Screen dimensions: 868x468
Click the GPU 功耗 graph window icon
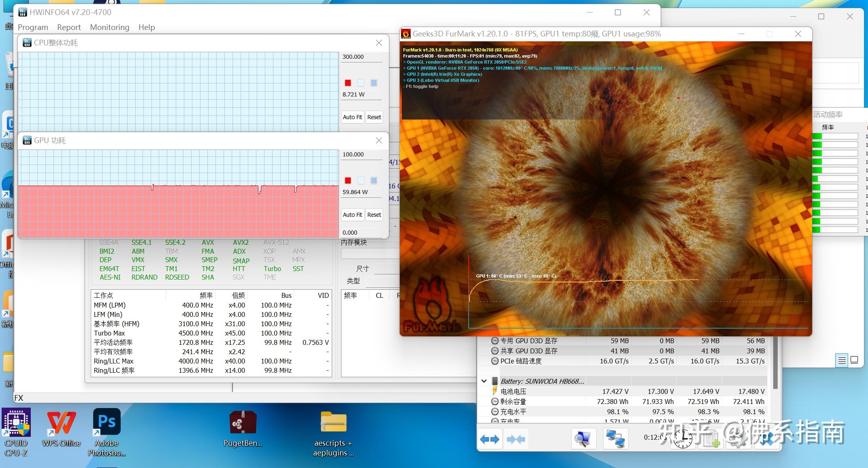pyautogui.click(x=27, y=140)
